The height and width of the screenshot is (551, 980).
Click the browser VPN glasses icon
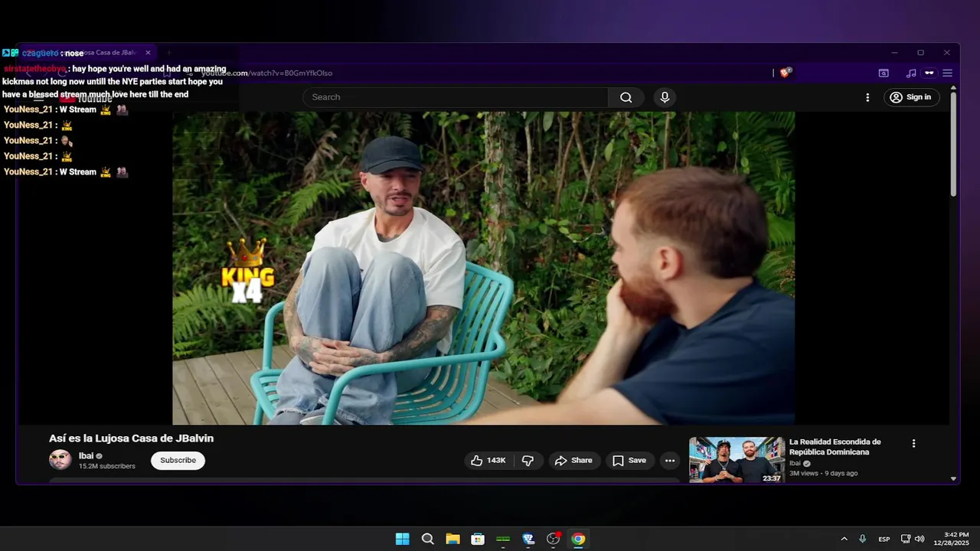pyautogui.click(x=929, y=73)
